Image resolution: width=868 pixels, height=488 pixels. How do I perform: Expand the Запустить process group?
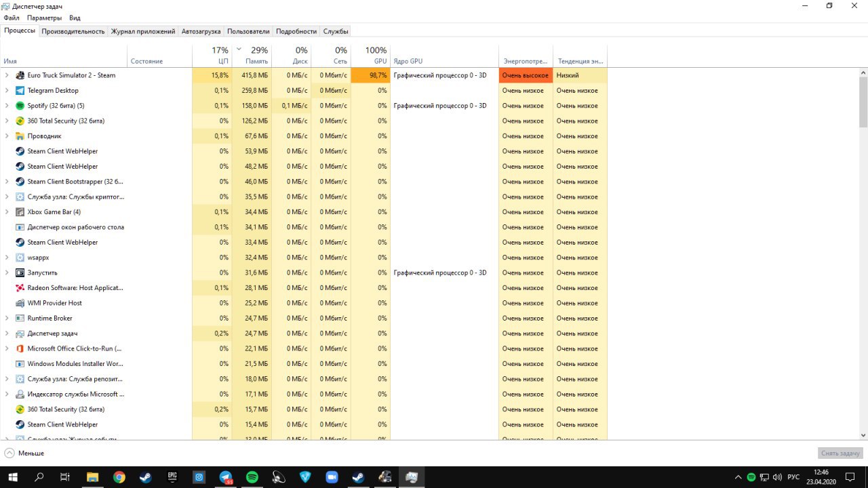point(7,272)
